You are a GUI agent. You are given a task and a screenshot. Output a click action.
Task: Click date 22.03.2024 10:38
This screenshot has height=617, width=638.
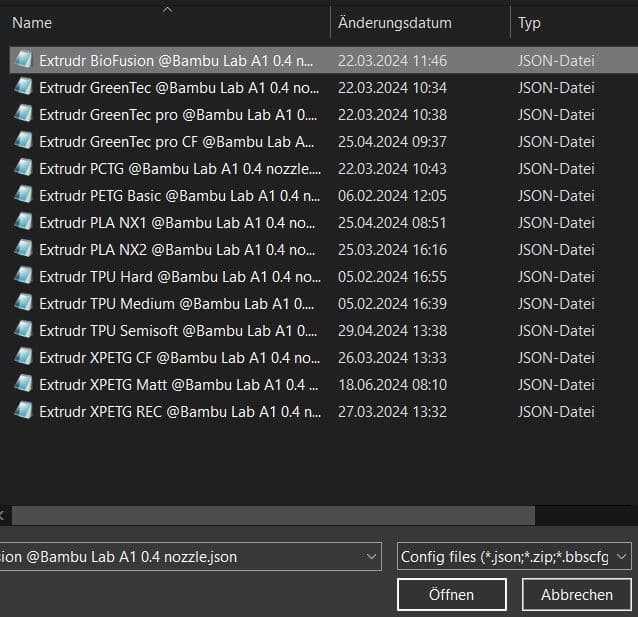coord(392,115)
